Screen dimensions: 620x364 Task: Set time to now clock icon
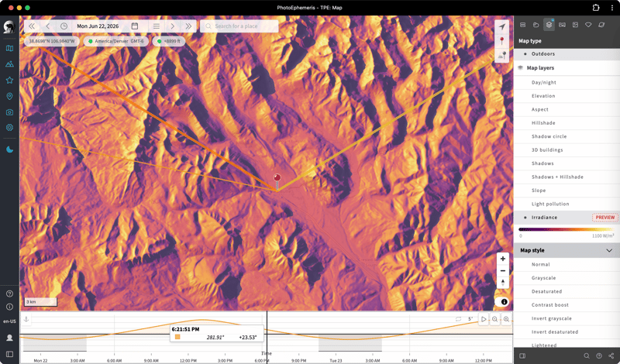(x=64, y=26)
